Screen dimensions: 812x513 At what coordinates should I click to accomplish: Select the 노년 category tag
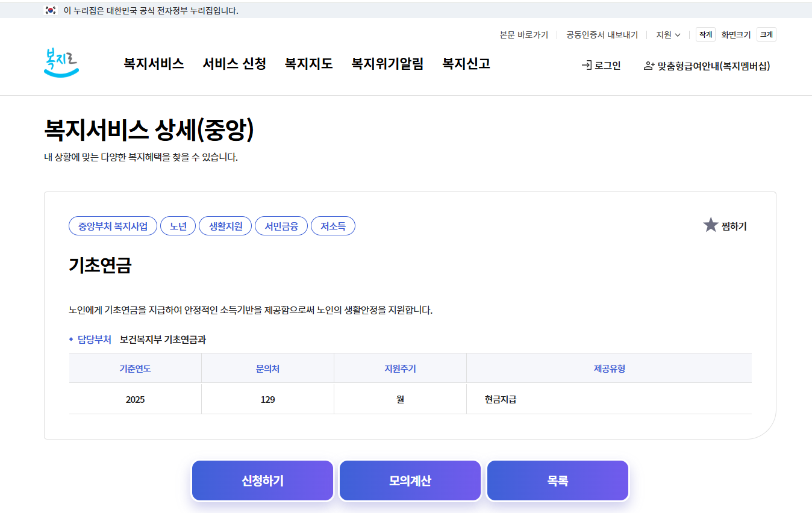[x=178, y=226]
